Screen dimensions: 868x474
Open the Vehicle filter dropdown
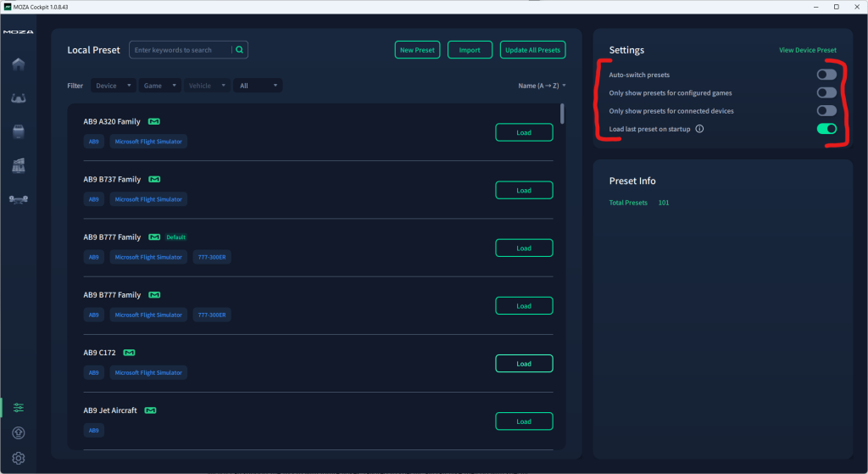[x=207, y=86]
